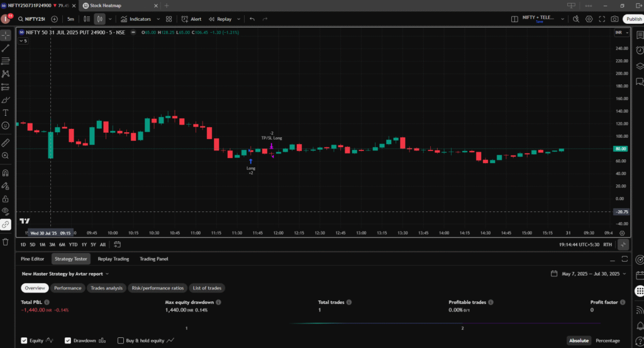This screenshot has width=644, height=348.
Task: Redo the last chart action
Action: click(x=265, y=19)
